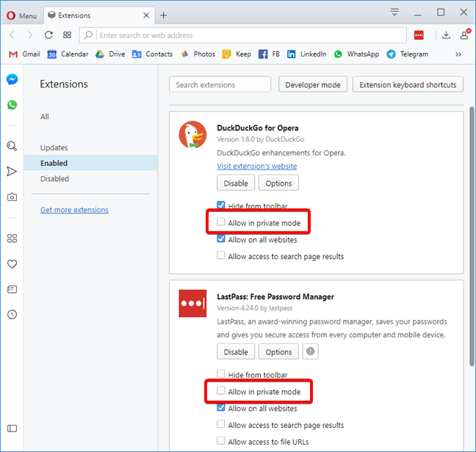Check LastPass Allow access to file URLs
The image size is (476, 452).
(x=221, y=440)
